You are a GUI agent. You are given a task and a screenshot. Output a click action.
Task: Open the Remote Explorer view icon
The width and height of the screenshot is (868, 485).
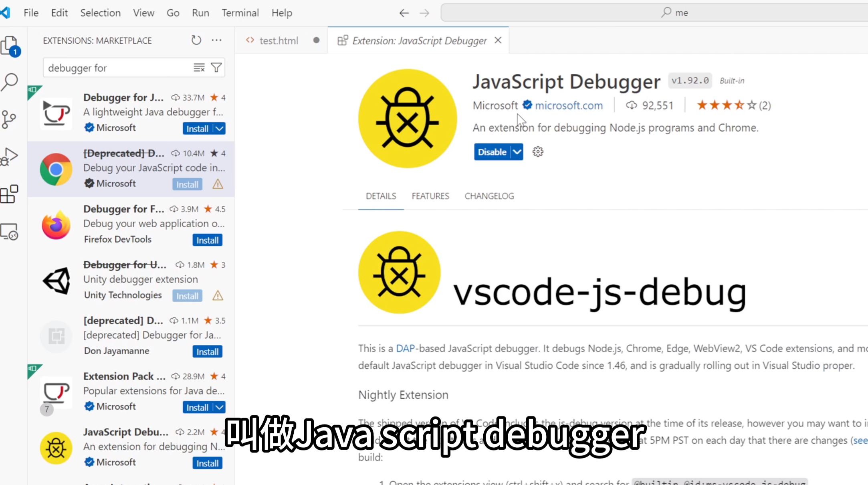coord(10,232)
